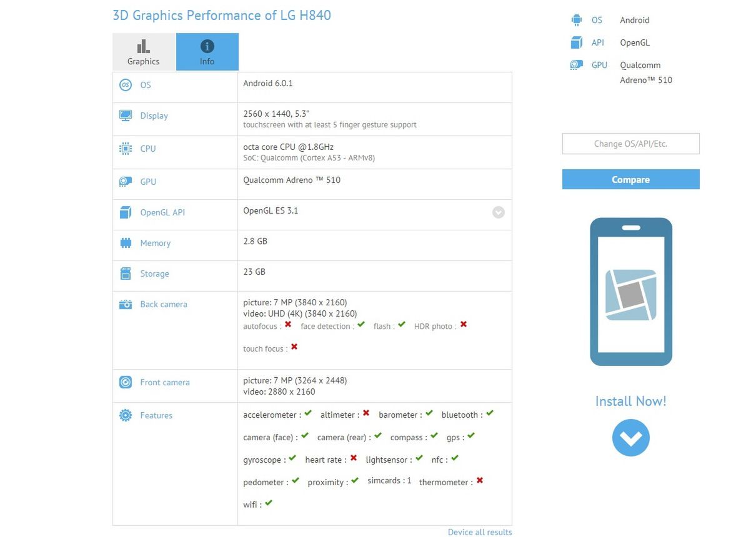The width and height of the screenshot is (756, 537).
Task: Open the Change OS/API/Etc. field
Action: [x=631, y=144]
